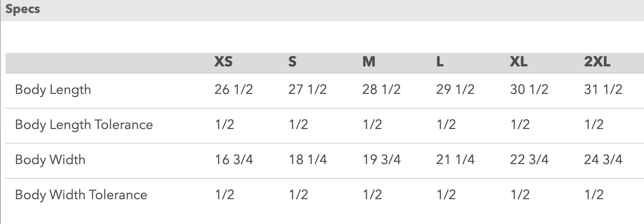The image size is (644, 224).
Task: Click the Body Length Tolerance row label
Action: click(x=84, y=125)
